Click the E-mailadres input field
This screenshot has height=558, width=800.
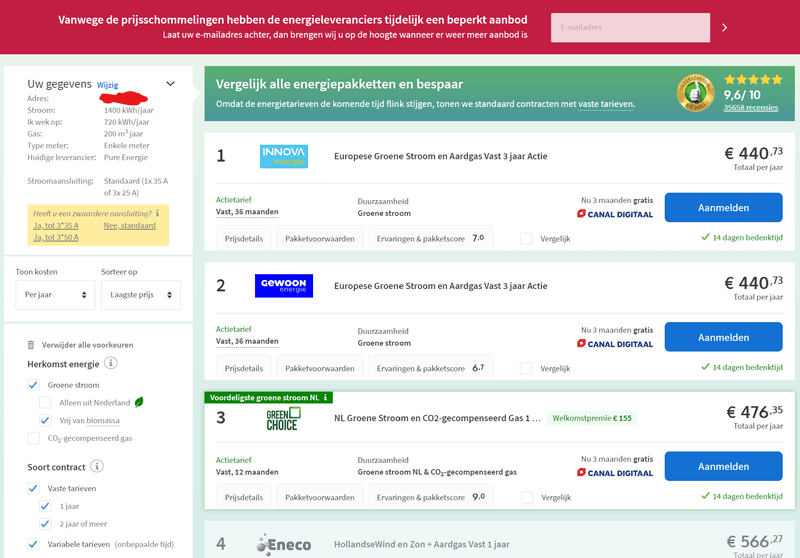[x=630, y=28]
